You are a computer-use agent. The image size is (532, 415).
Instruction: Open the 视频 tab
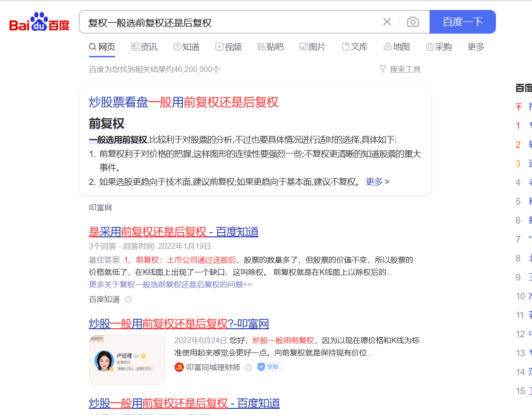(x=229, y=47)
